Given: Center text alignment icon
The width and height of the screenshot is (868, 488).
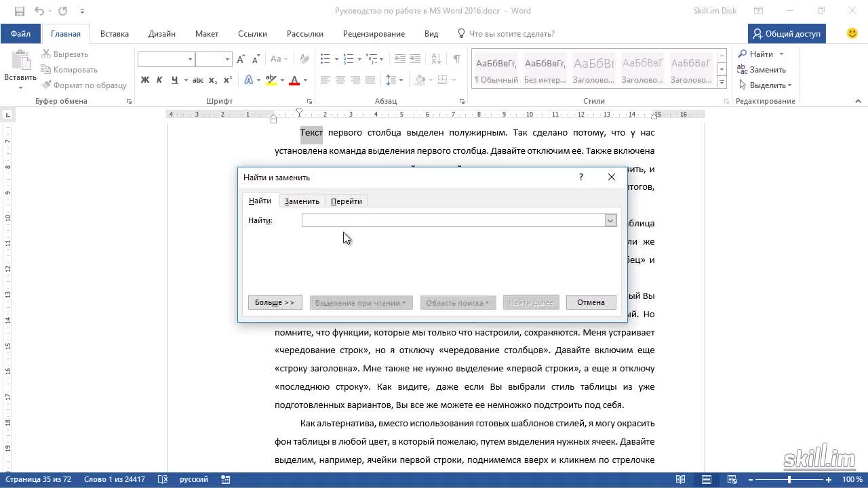Looking at the screenshot, I should tap(340, 80).
